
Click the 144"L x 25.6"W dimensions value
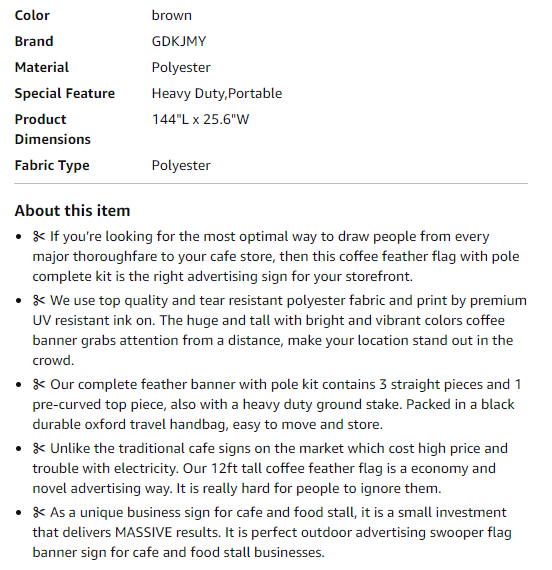click(200, 120)
